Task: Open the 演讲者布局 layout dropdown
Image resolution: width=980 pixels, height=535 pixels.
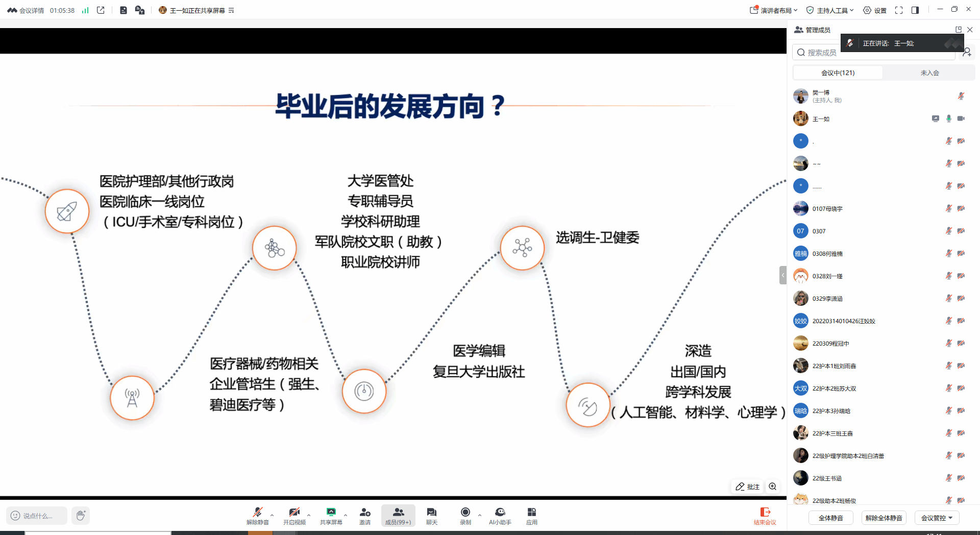Action: pyautogui.click(x=774, y=10)
